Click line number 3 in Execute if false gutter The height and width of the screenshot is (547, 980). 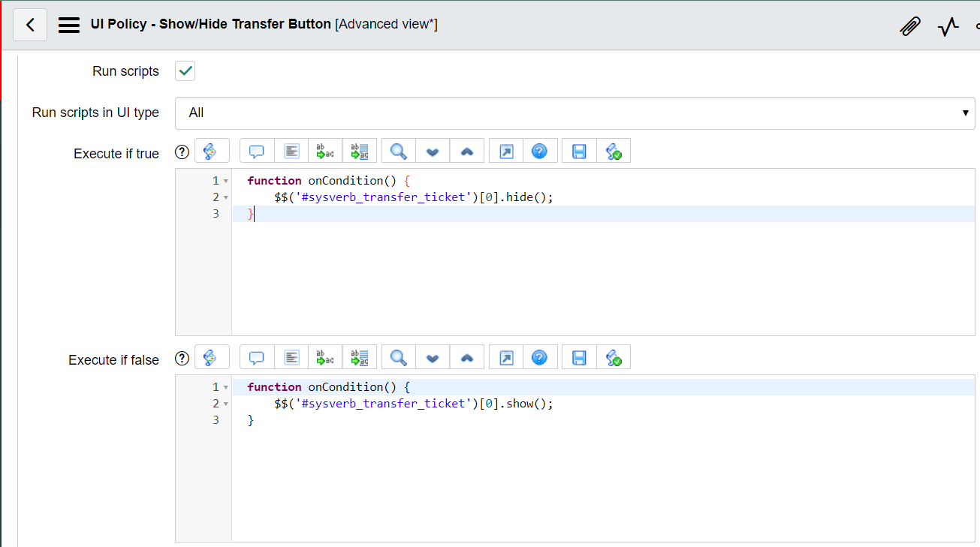pyautogui.click(x=216, y=420)
